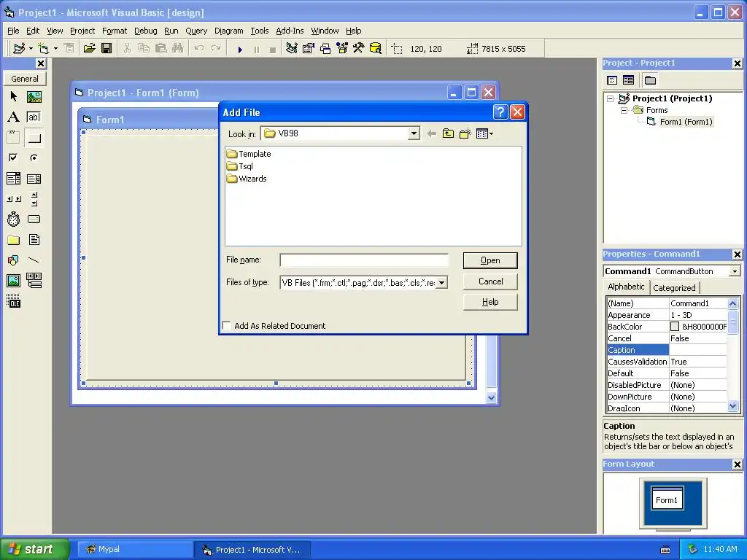Viewport: 747px width, 560px height.
Task: Click the Add Form toolbar icon
Action: [43, 48]
